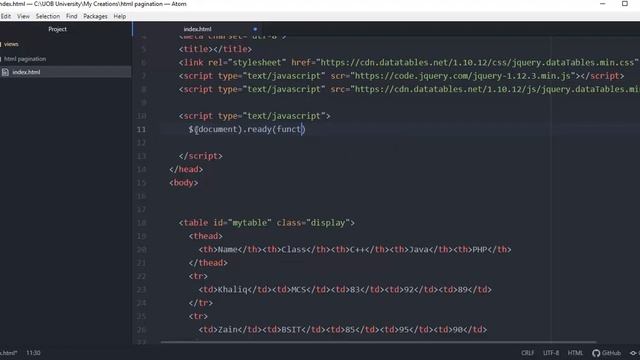Open the View menu
The height and width of the screenshot is (360, 640).
click(23, 16)
